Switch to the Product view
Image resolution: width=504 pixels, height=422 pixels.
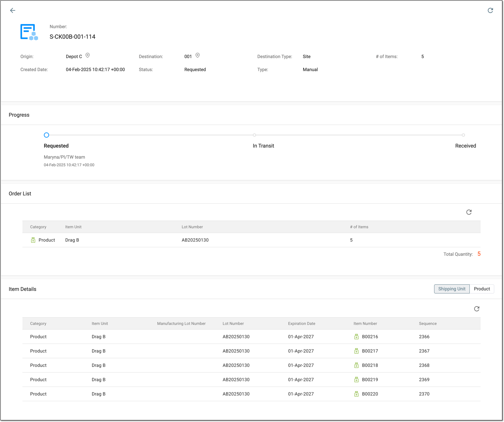tap(482, 289)
